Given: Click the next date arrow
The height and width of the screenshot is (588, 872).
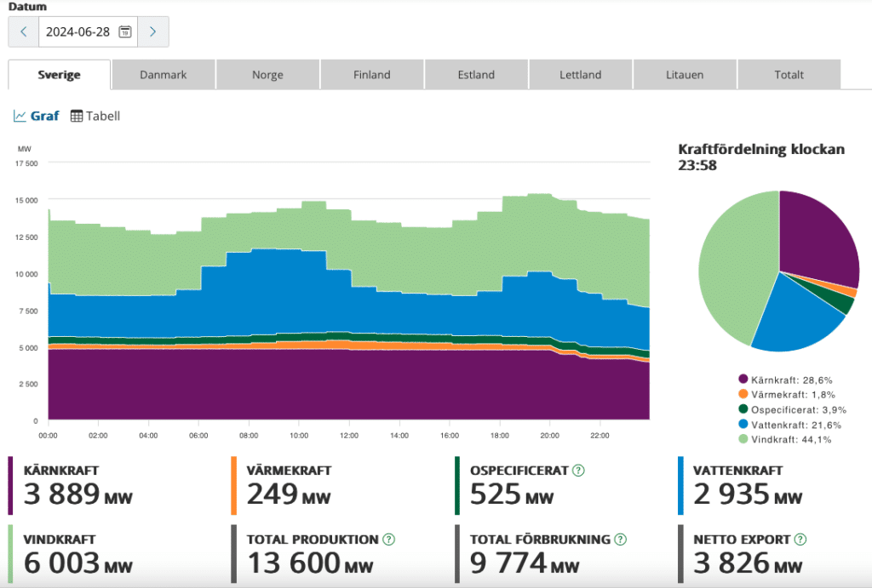Looking at the screenshot, I should (153, 31).
